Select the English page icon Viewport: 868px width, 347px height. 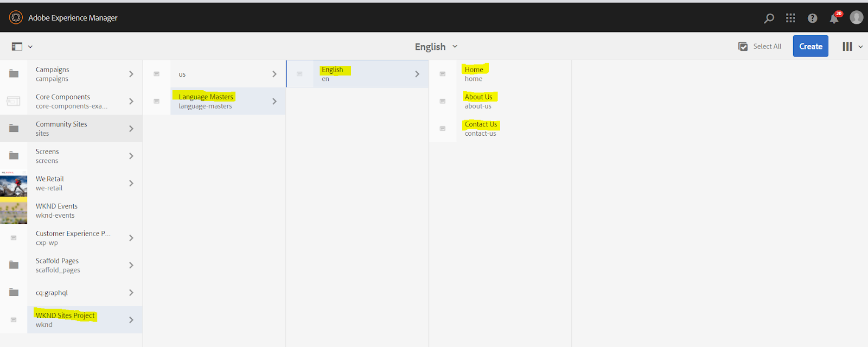(x=300, y=74)
